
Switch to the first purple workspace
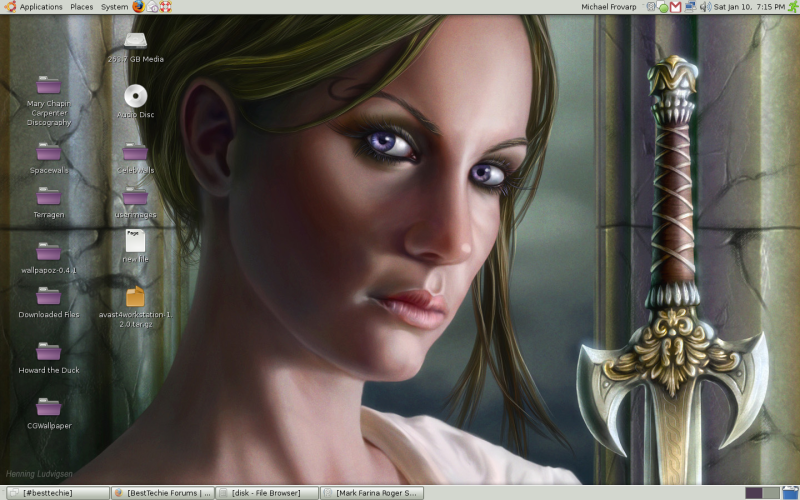754,493
